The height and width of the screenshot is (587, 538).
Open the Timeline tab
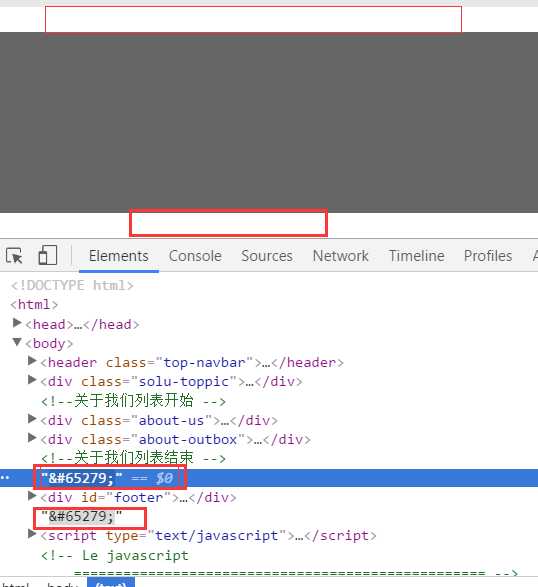pos(417,256)
